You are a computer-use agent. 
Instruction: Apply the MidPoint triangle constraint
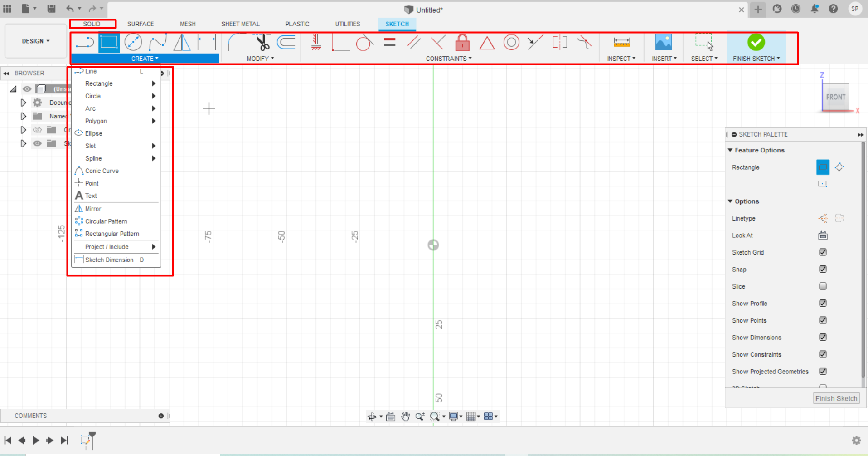[x=487, y=43]
